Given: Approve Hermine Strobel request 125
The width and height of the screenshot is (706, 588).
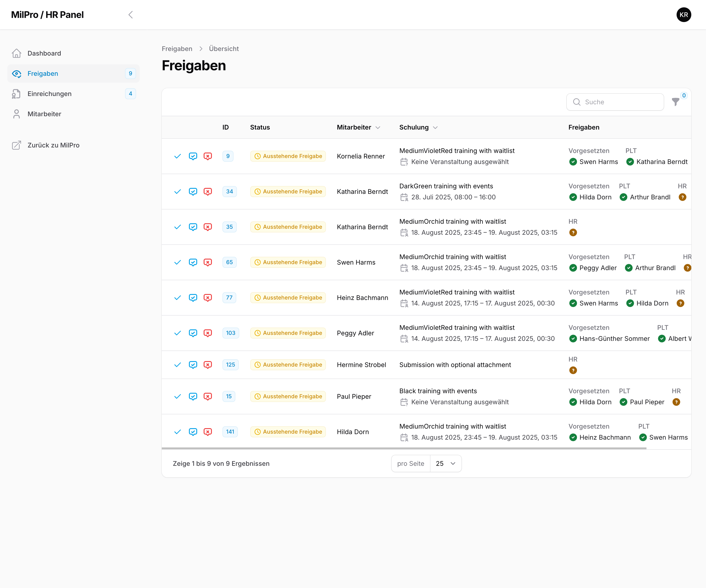Looking at the screenshot, I should (177, 365).
